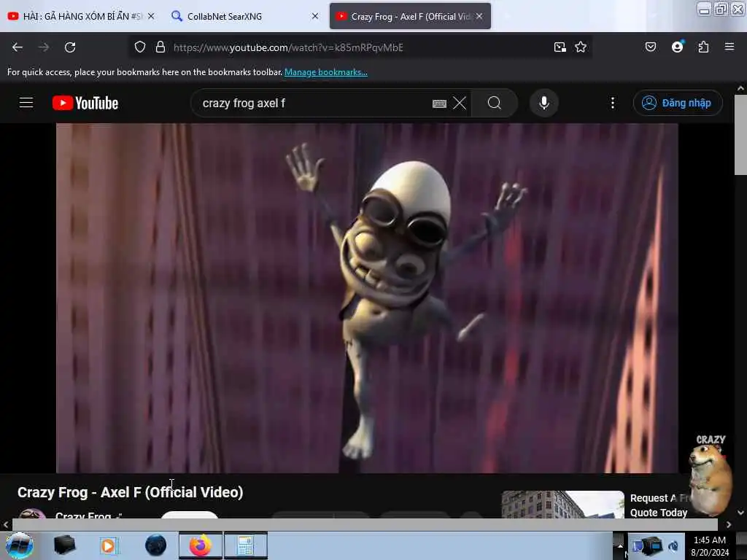Open the Firefox account icon
Image resolution: width=747 pixels, height=560 pixels.
tap(678, 47)
